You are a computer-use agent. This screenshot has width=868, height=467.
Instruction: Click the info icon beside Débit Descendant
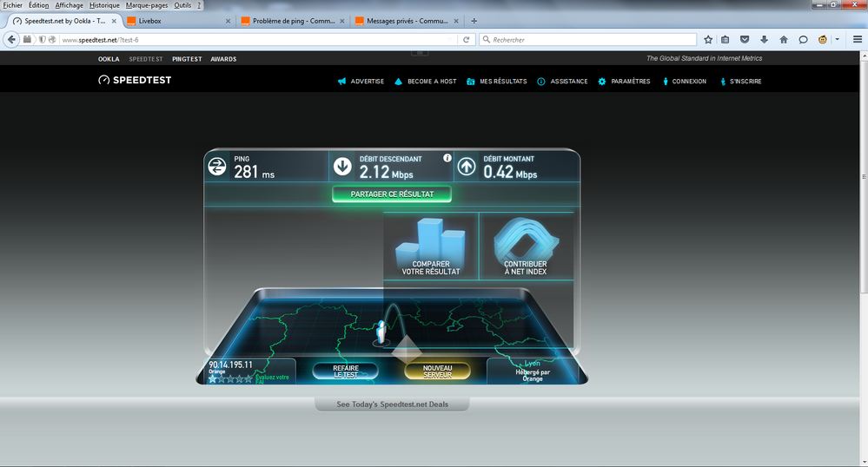(x=447, y=159)
